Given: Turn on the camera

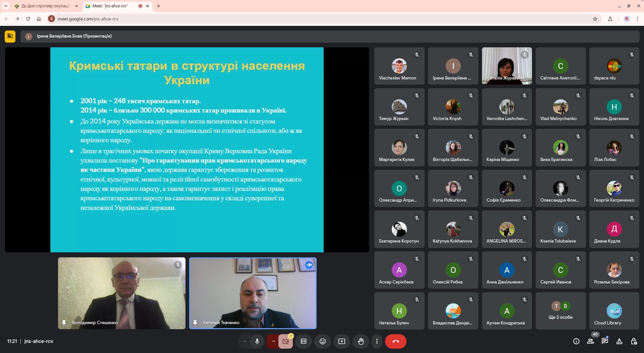Looking at the screenshot, I should pos(285,341).
